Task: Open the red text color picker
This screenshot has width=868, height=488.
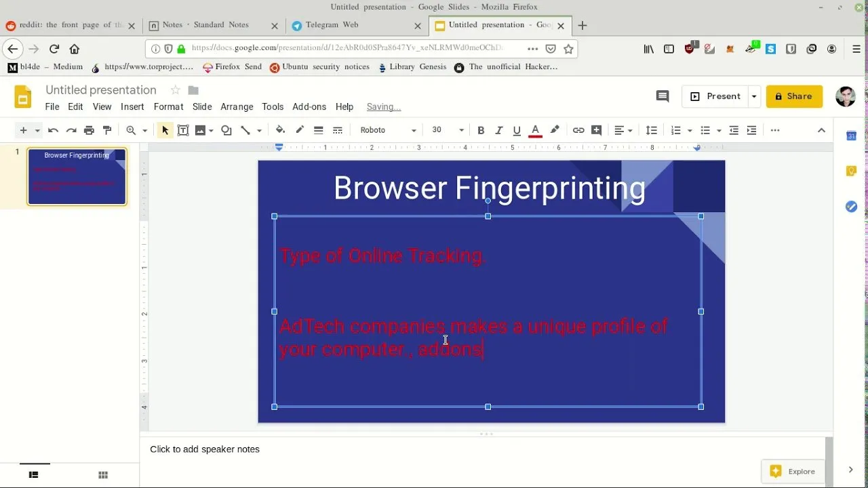Action: click(535, 130)
